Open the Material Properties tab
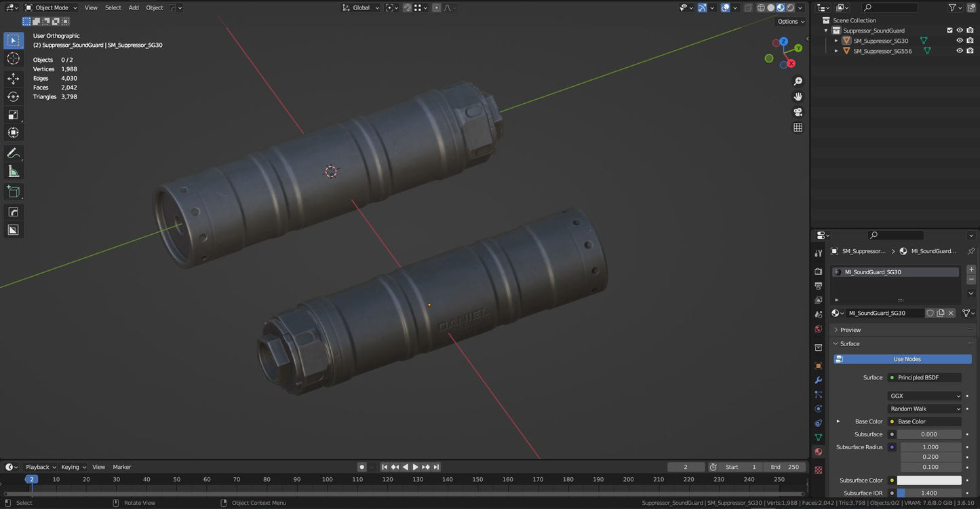Image resolution: width=980 pixels, height=509 pixels. point(818,451)
